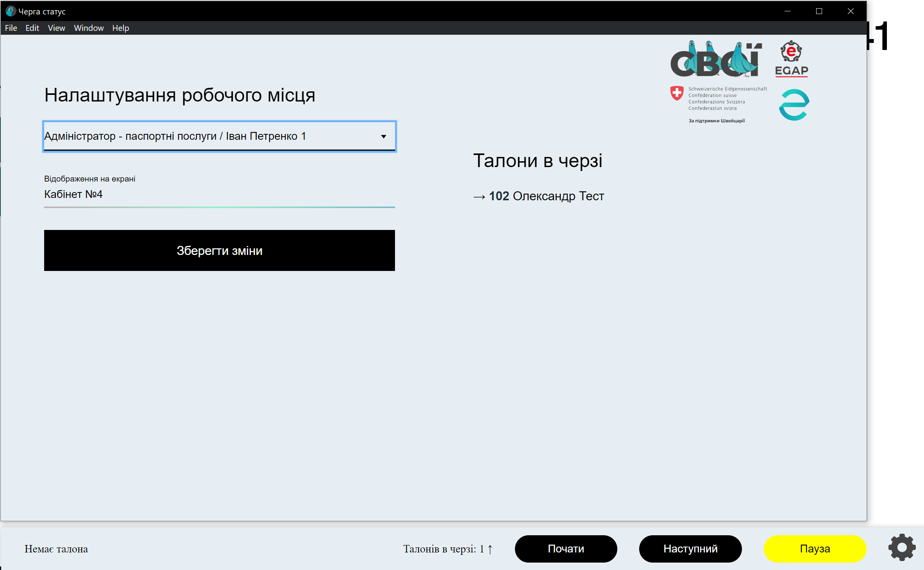The height and width of the screenshot is (570, 924).
Task: Open the View menu
Action: point(56,28)
